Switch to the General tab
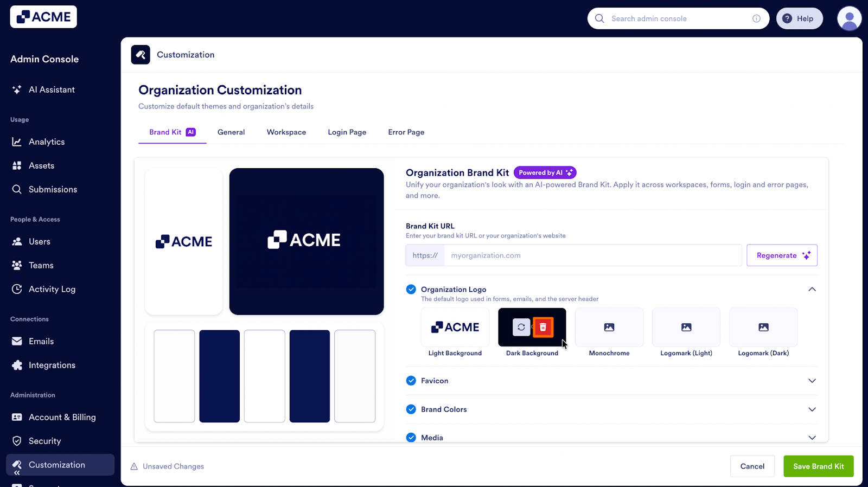The image size is (868, 487). tap(231, 132)
